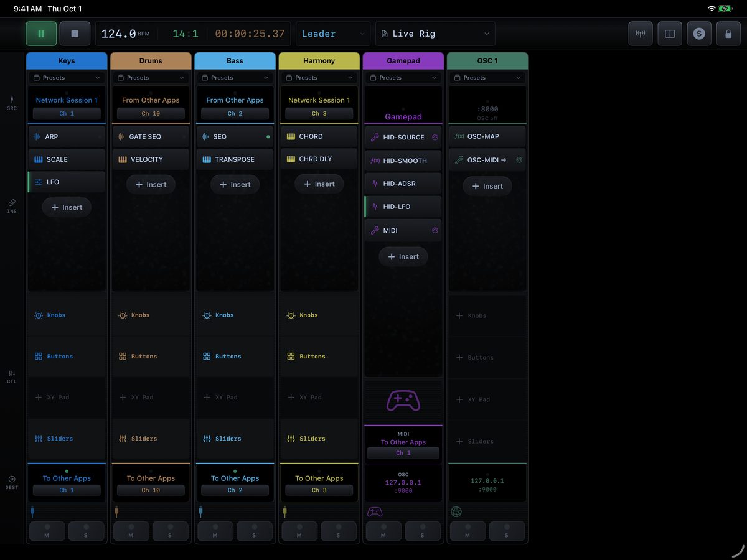Click the HID-SOURCE power indicator icon
The width and height of the screenshot is (747, 560).
pyautogui.click(x=435, y=138)
